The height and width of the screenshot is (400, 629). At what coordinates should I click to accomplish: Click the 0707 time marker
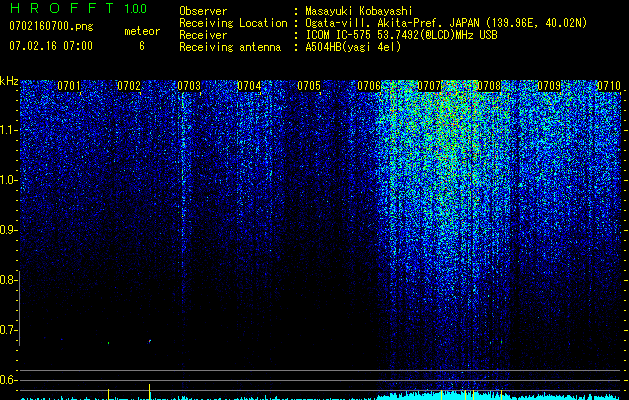coord(429,85)
